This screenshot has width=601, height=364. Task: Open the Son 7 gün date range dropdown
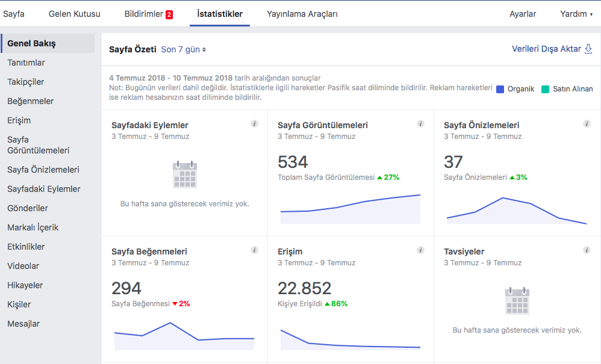(x=184, y=49)
